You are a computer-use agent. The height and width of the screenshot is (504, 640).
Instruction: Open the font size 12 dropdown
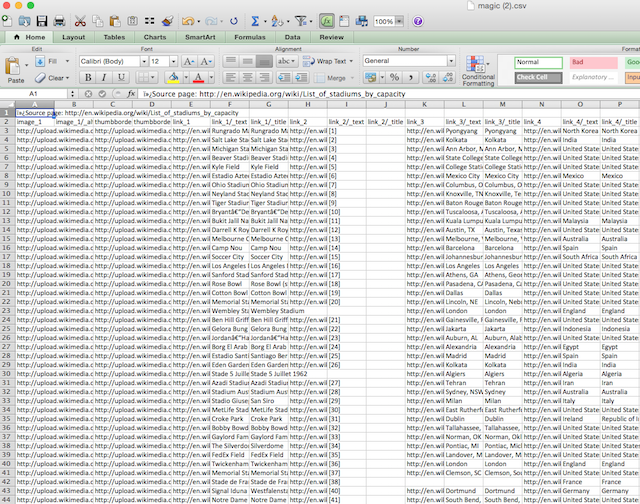tap(173, 61)
